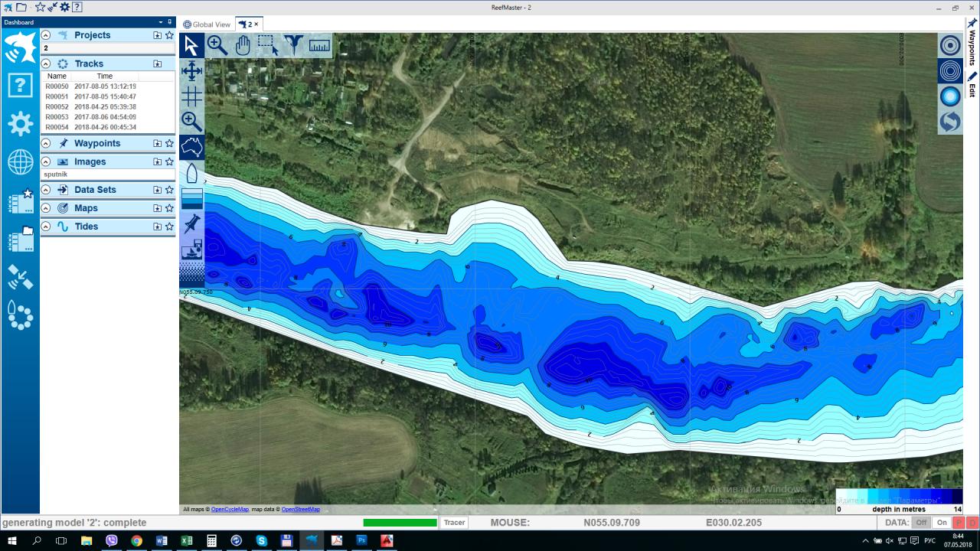
Task: Toggle the Australia-shaped background map button
Action: (191, 147)
